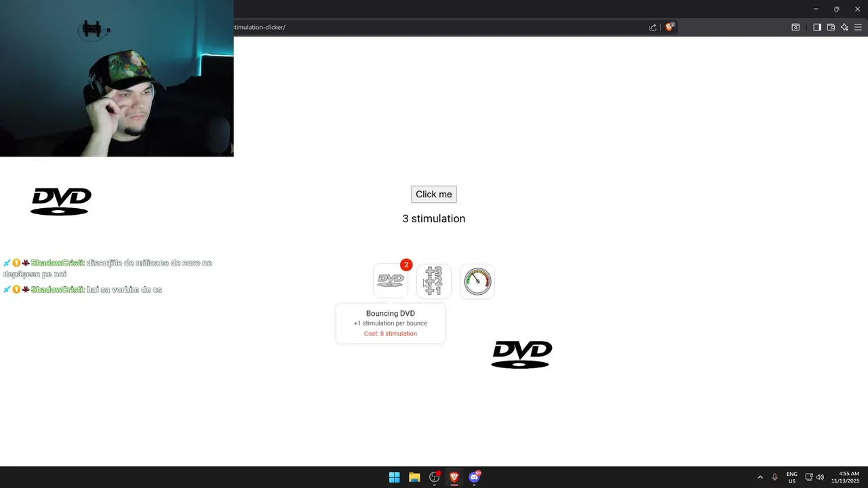Image resolution: width=868 pixels, height=488 pixels.
Task: Open the Brave Wallet icon
Action: click(831, 27)
